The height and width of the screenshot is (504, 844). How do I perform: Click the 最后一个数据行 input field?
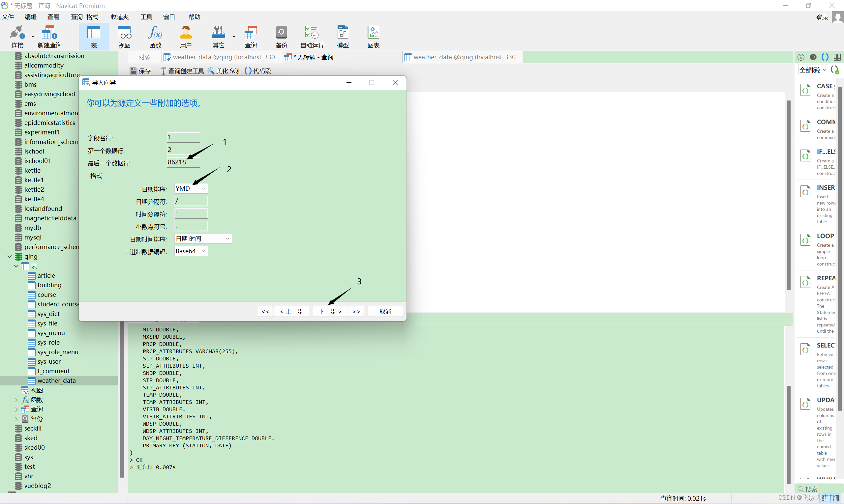pos(183,162)
